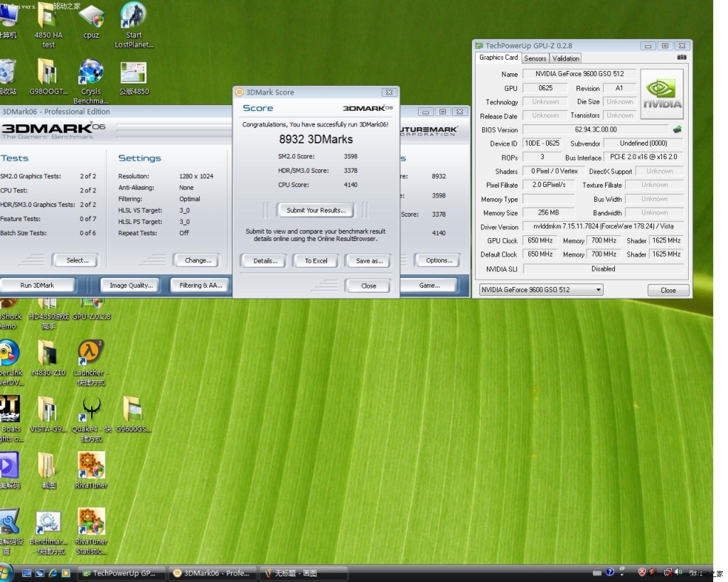The height and width of the screenshot is (582, 728).
Task: Launch the cpuz desktop shortcut
Action: [x=91, y=22]
